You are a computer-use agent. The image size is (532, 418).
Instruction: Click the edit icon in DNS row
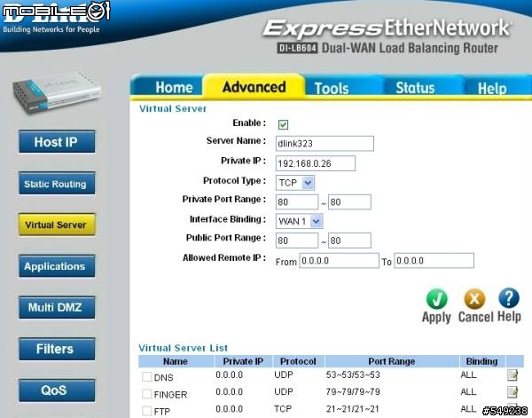pos(512,375)
